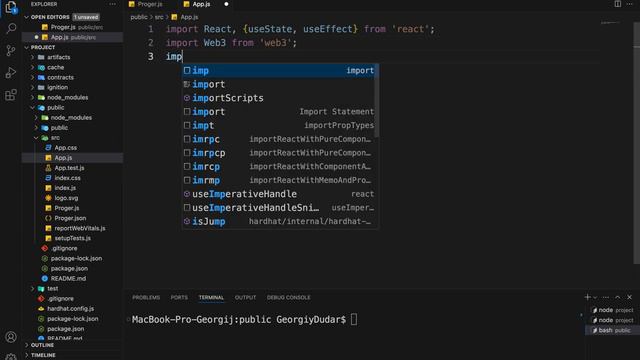This screenshot has height=360, width=640.
Task: Open the terminal launch profile dropdown arrow
Action: tap(595, 298)
